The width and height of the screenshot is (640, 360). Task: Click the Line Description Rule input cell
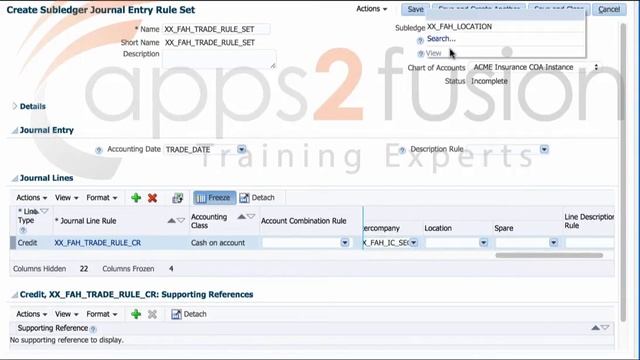coord(590,243)
